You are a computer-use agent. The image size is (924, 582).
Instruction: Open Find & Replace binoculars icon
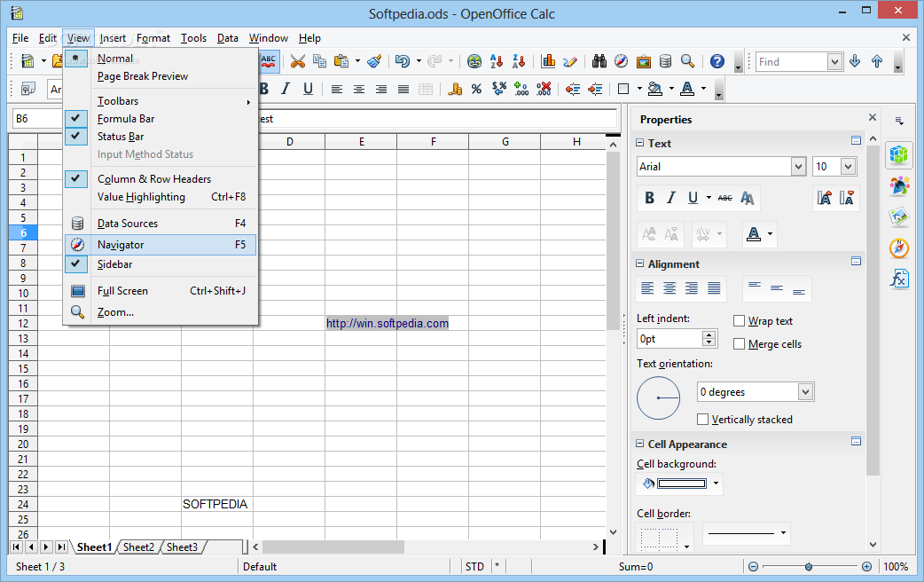[x=599, y=60]
